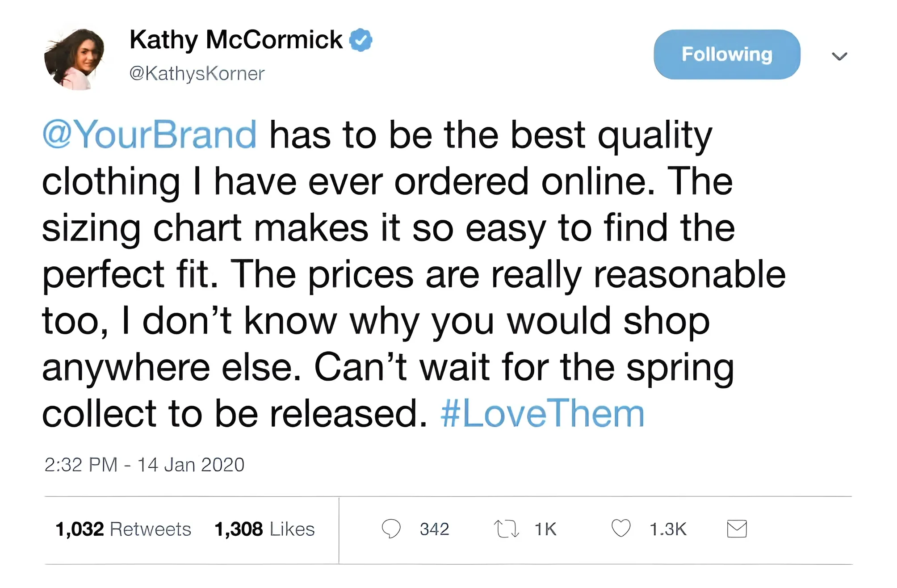The image size is (897, 588).
Task: Click the 1.3K like count
Action: [668, 529]
